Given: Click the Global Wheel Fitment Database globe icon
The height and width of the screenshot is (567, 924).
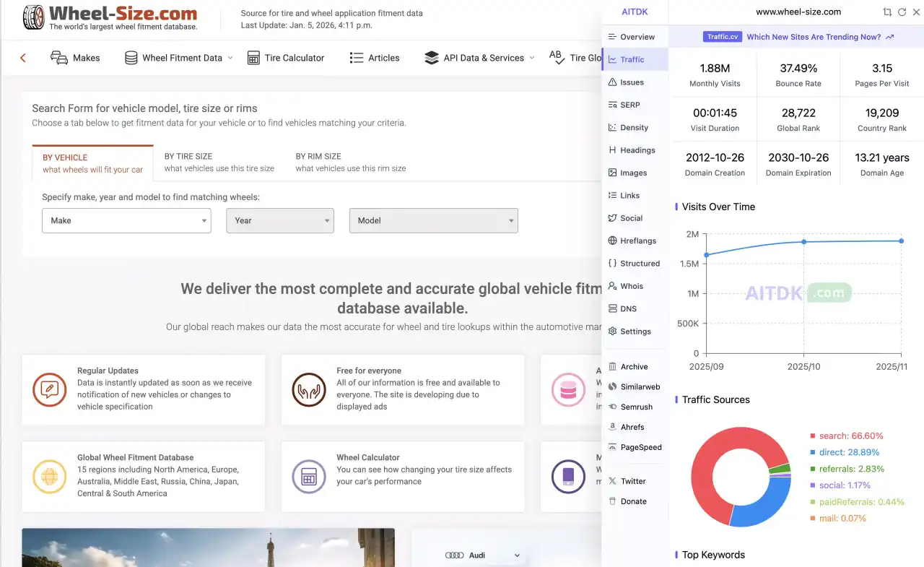Looking at the screenshot, I should click(x=50, y=477).
